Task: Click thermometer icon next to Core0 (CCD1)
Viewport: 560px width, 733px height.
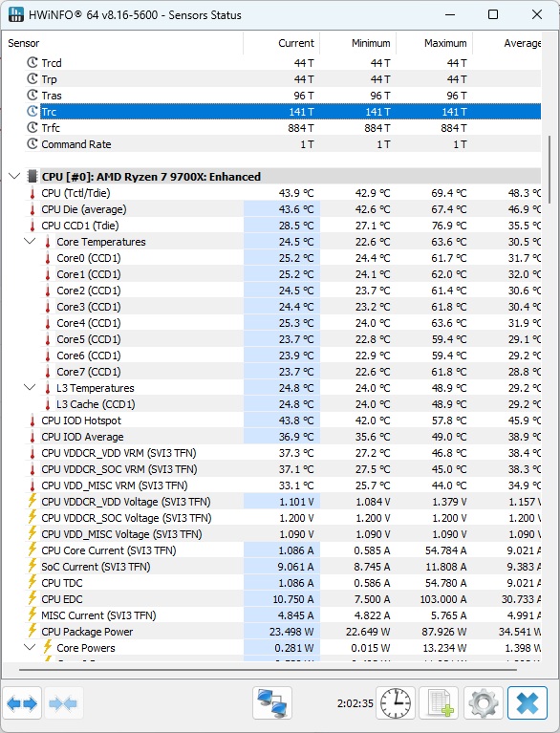Action: [x=47, y=258]
